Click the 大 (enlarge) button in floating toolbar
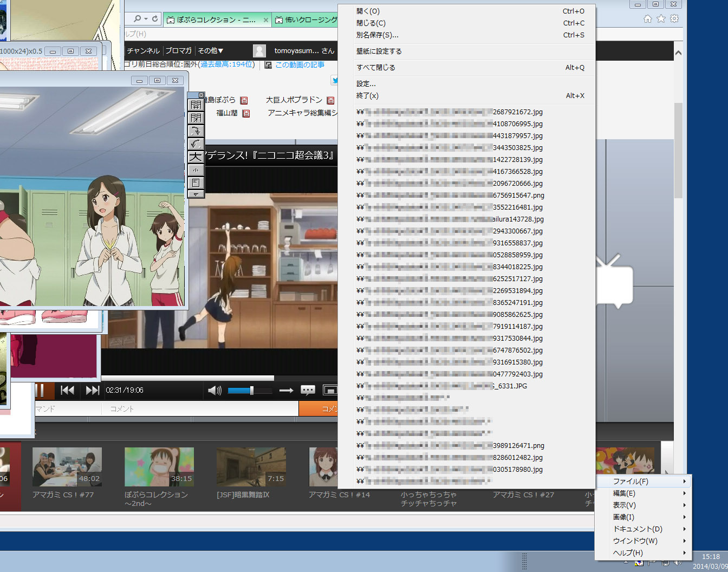This screenshot has width=728, height=572. pos(196,157)
